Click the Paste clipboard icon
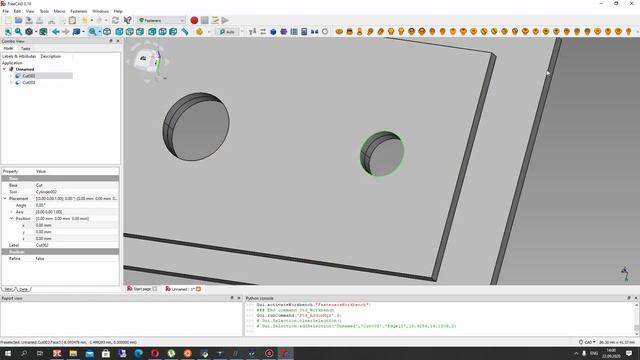Screen dimensions: 640x360 pyautogui.click(x=72, y=20)
